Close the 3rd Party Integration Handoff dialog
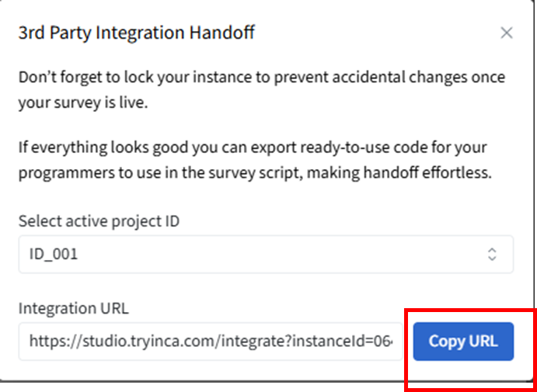 click(507, 33)
